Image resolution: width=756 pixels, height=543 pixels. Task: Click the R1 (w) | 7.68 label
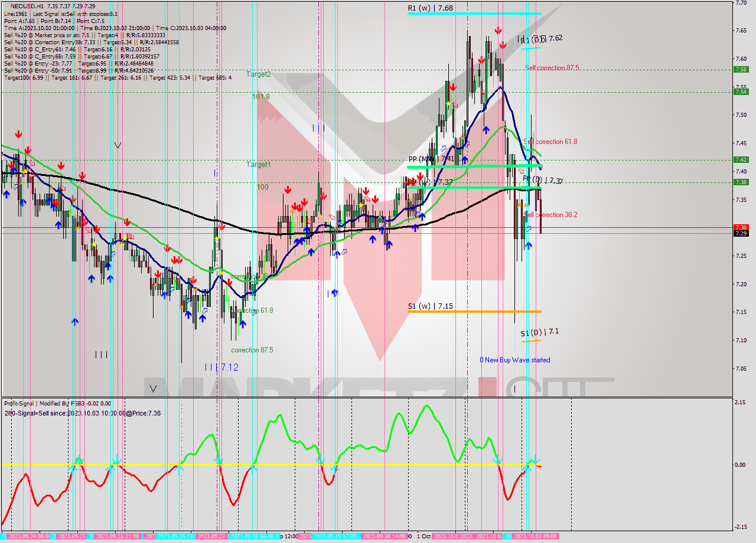[431, 8]
